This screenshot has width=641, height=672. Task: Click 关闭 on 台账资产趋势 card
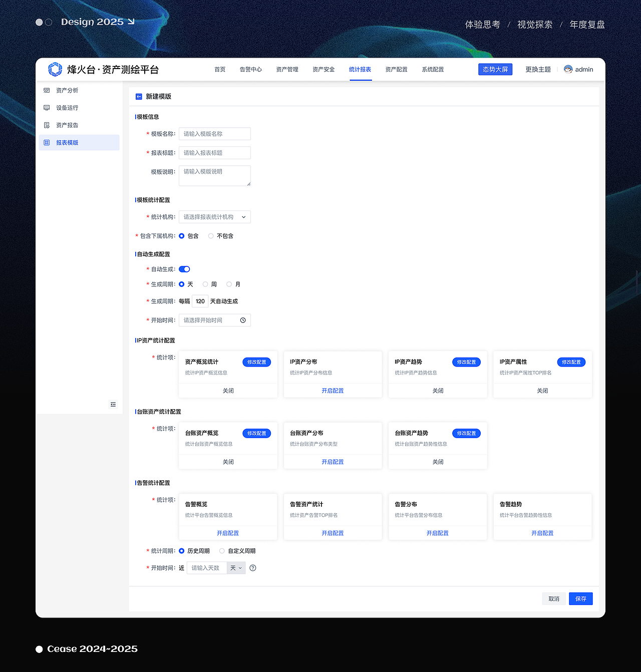click(x=438, y=462)
